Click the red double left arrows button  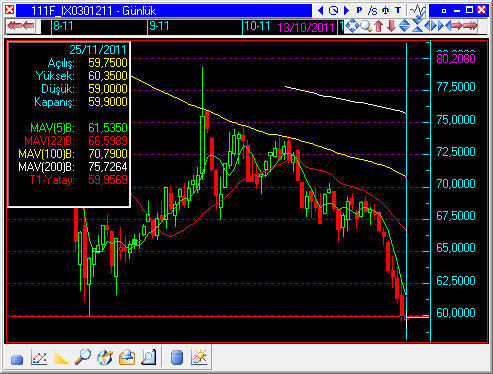[20, 26]
